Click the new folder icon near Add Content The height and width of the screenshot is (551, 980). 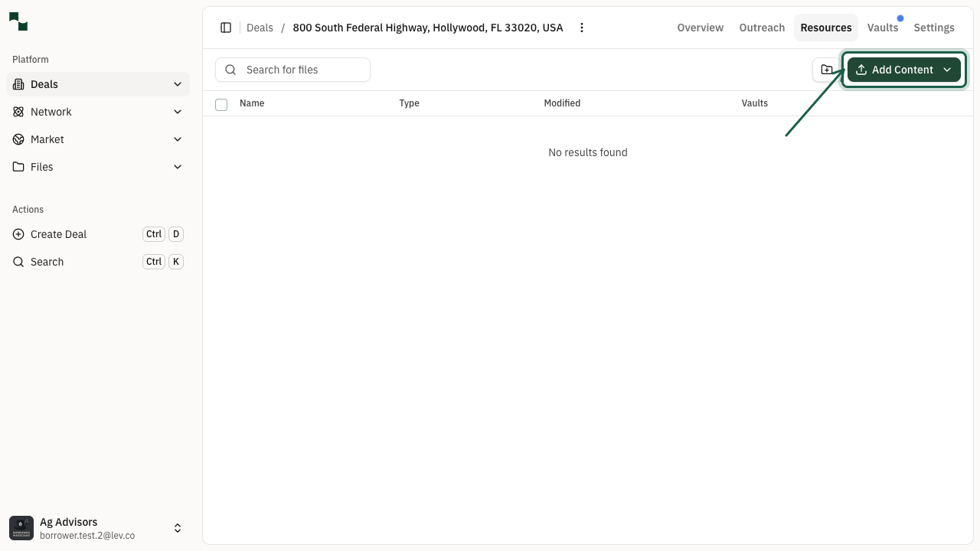[827, 70]
